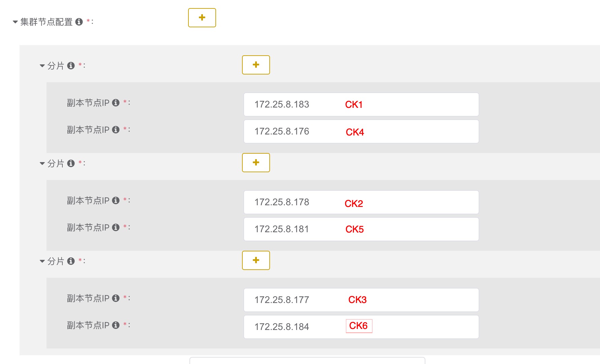The height and width of the screenshot is (364, 600).
Task: Add replica to second 分片 with plus button
Action: pyautogui.click(x=256, y=162)
